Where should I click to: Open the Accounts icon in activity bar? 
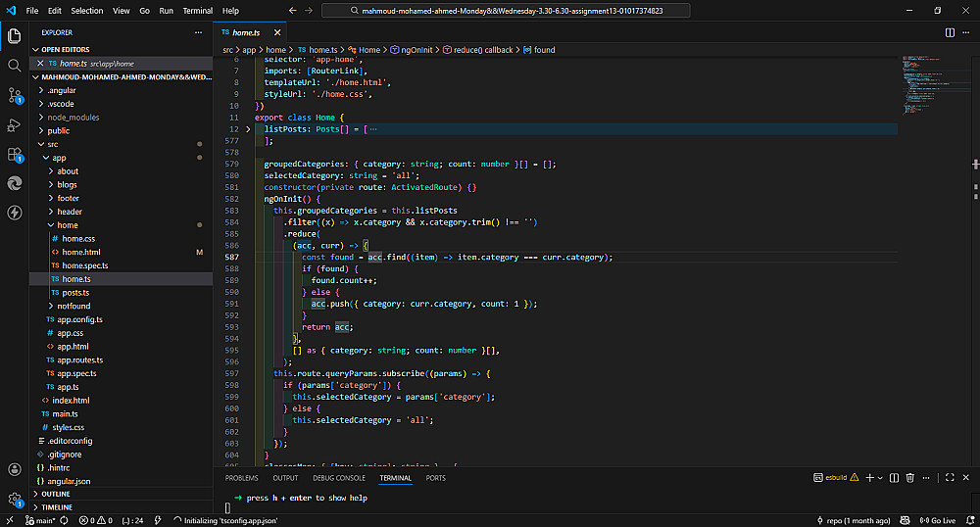click(15, 470)
